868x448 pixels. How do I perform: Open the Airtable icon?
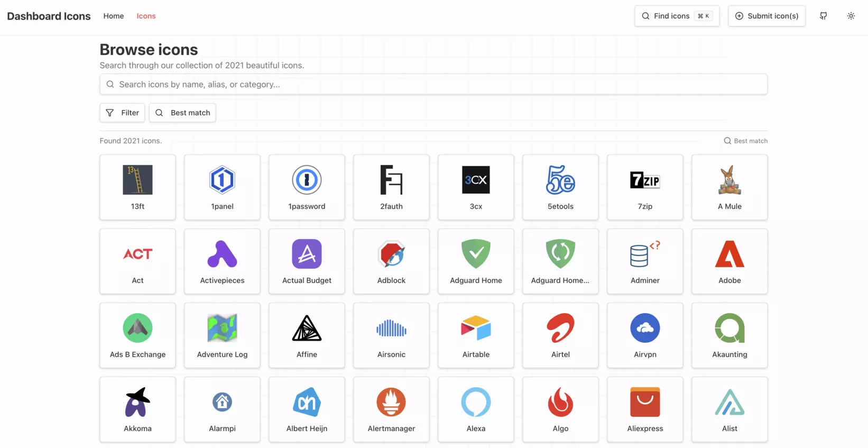coord(476,335)
